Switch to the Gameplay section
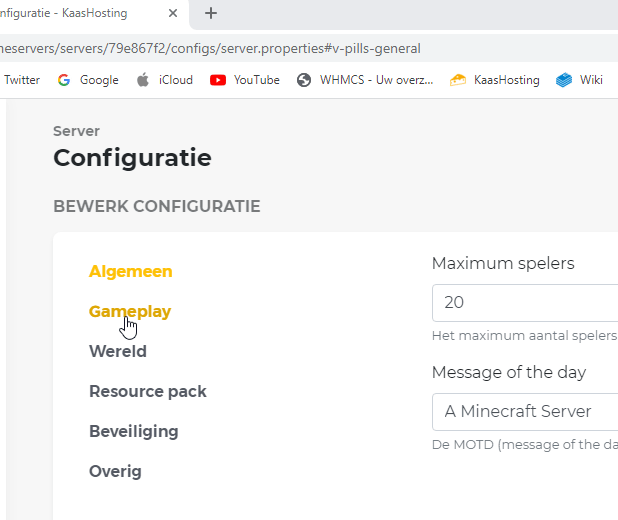This screenshot has height=520, width=618. point(130,311)
